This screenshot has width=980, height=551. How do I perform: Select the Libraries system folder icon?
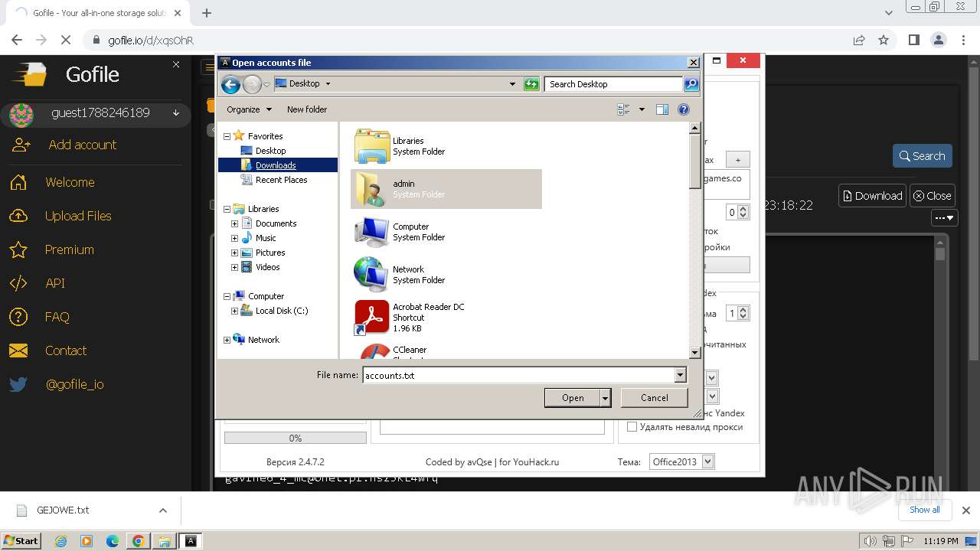373,145
